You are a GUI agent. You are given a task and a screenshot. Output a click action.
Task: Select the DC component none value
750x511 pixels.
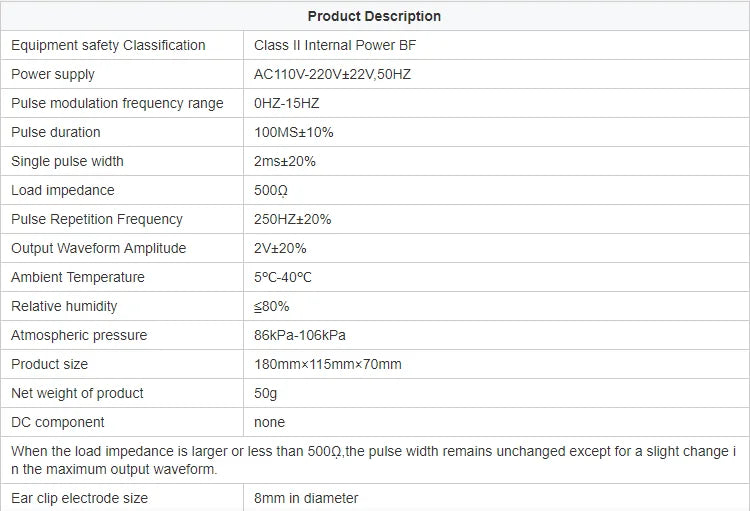coord(269,422)
